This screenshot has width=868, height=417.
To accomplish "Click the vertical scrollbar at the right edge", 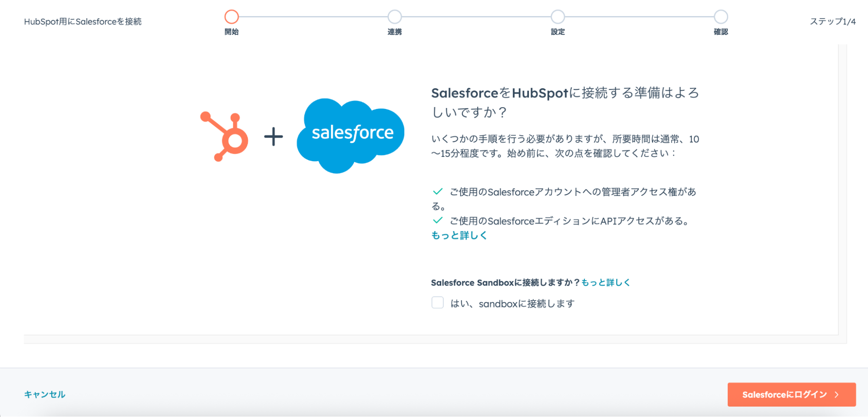I will (x=842, y=191).
